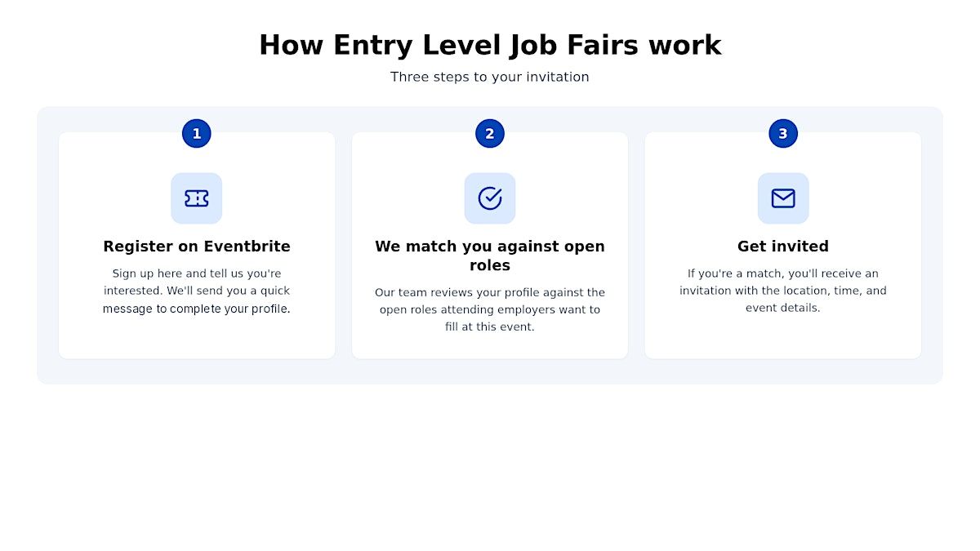Select the step 3 number badge
Screen dimensions: 980x551
click(783, 134)
